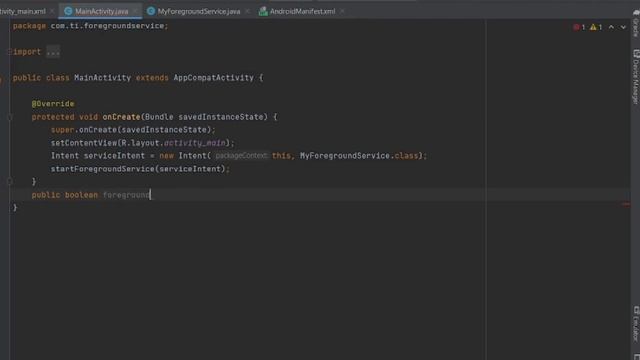Open the Emulator tool window

click(636, 324)
